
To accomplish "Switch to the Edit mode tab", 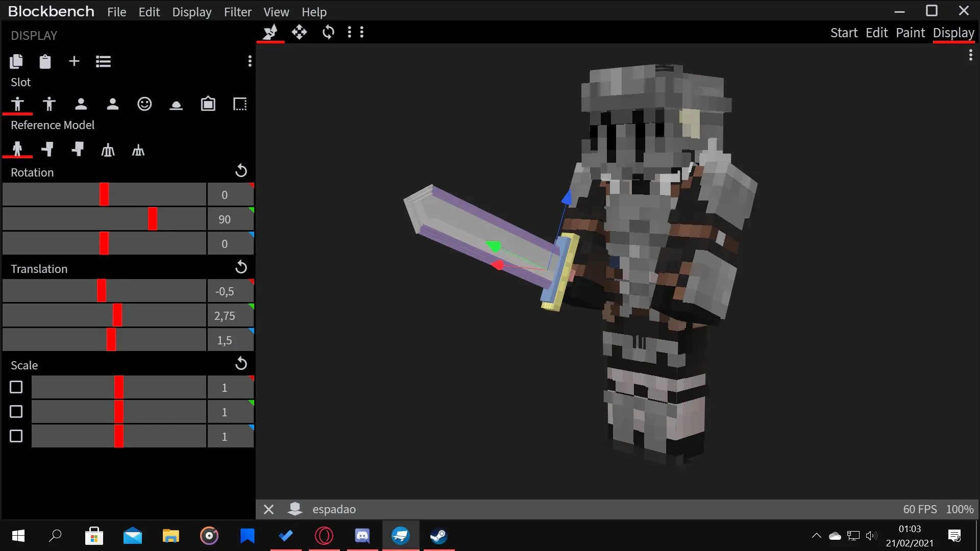I will click(876, 33).
